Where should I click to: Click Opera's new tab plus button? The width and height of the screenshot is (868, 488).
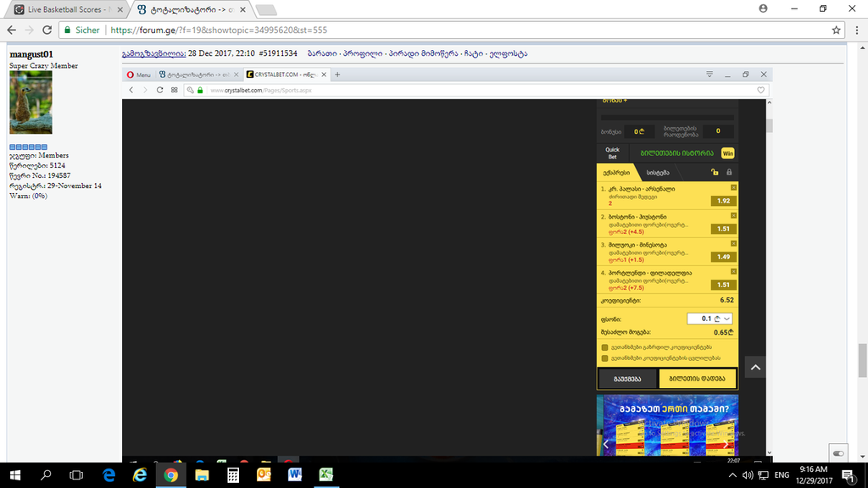(x=337, y=75)
